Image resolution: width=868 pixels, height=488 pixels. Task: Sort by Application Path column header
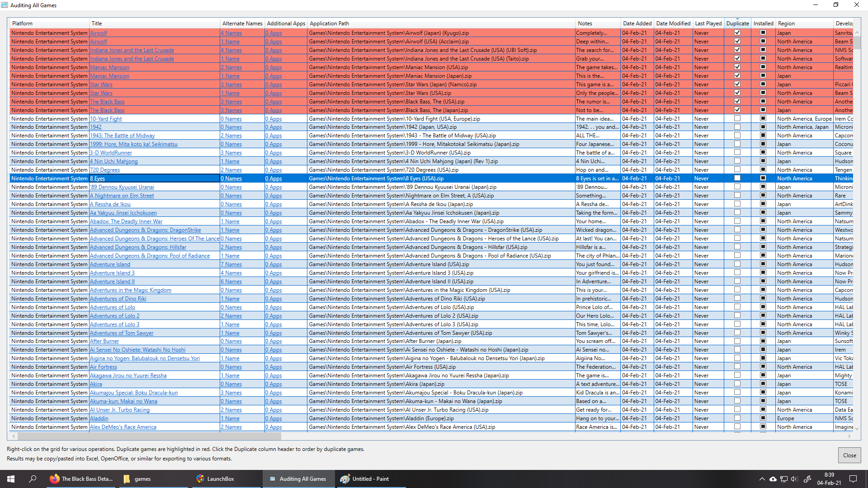coord(441,23)
